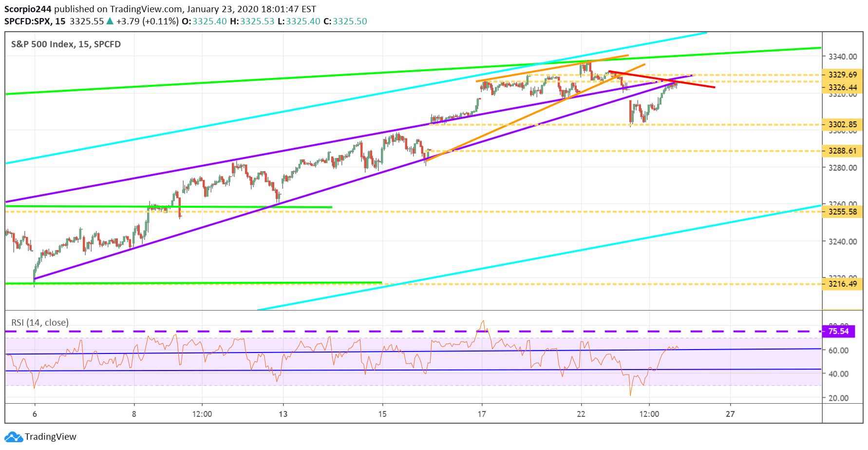Click date label 27 on time axis
Viewport: 868px width, 450px height.
(x=730, y=414)
